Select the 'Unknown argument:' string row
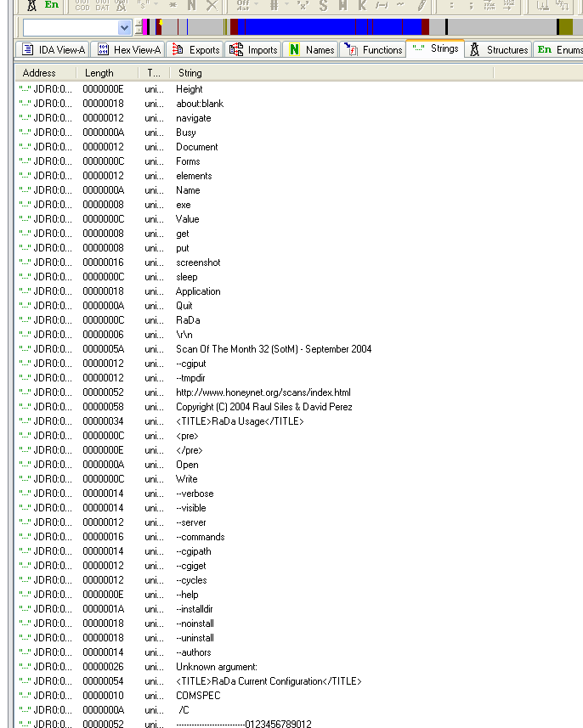Screen dimensions: 583x728 [217, 667]
